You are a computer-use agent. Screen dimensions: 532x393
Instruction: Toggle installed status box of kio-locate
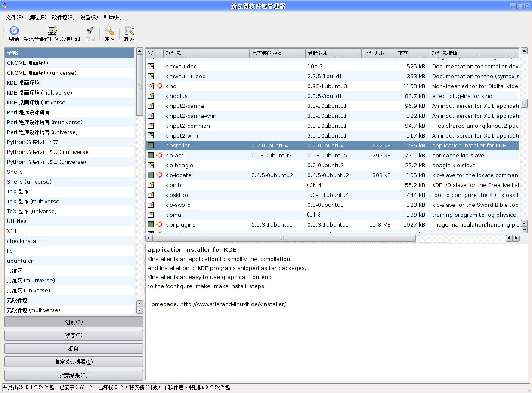click(x=151, y=175)
